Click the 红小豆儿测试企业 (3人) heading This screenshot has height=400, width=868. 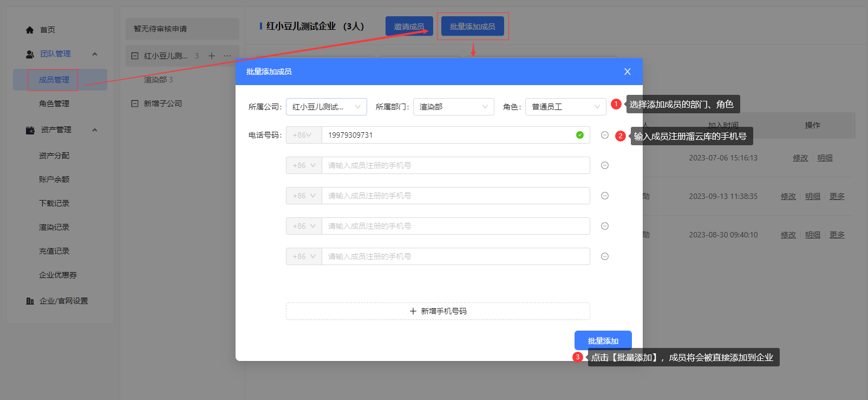coord(315,26)
